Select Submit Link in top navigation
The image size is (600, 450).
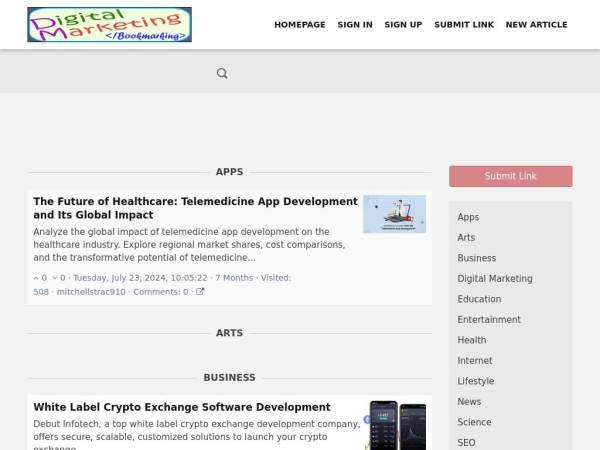463,25
